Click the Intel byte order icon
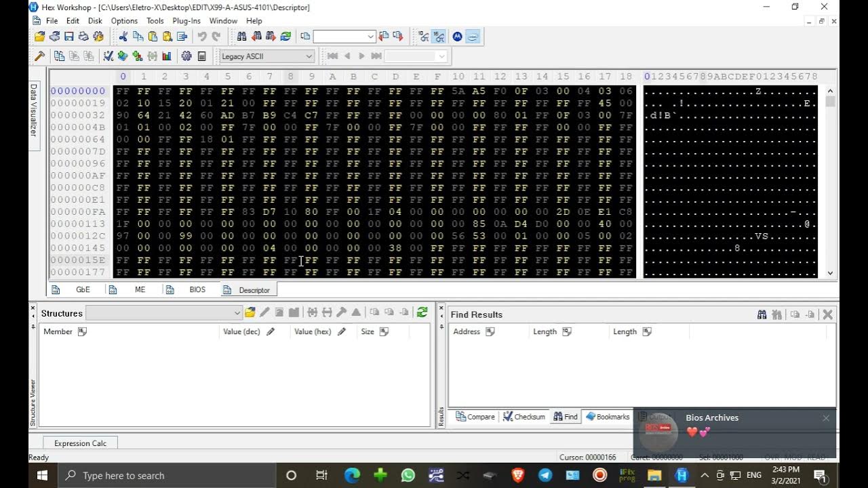 tap(473, 37)
